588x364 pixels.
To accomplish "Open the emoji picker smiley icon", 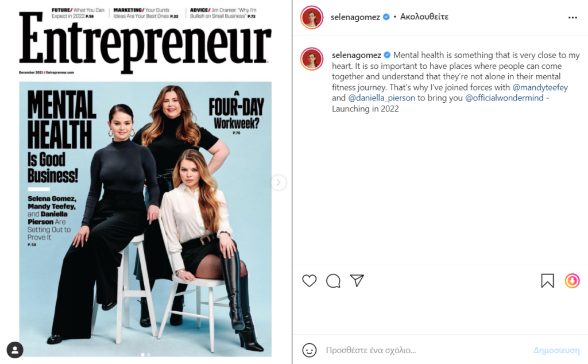I will click(x=310, y=350).
